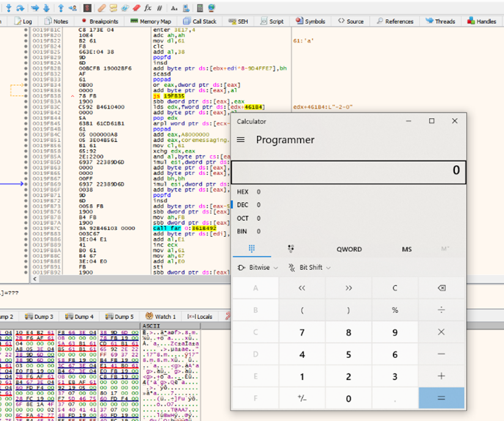Click the multiply button in Calculator
Screen dimensions: 504x421
[442, 332]
